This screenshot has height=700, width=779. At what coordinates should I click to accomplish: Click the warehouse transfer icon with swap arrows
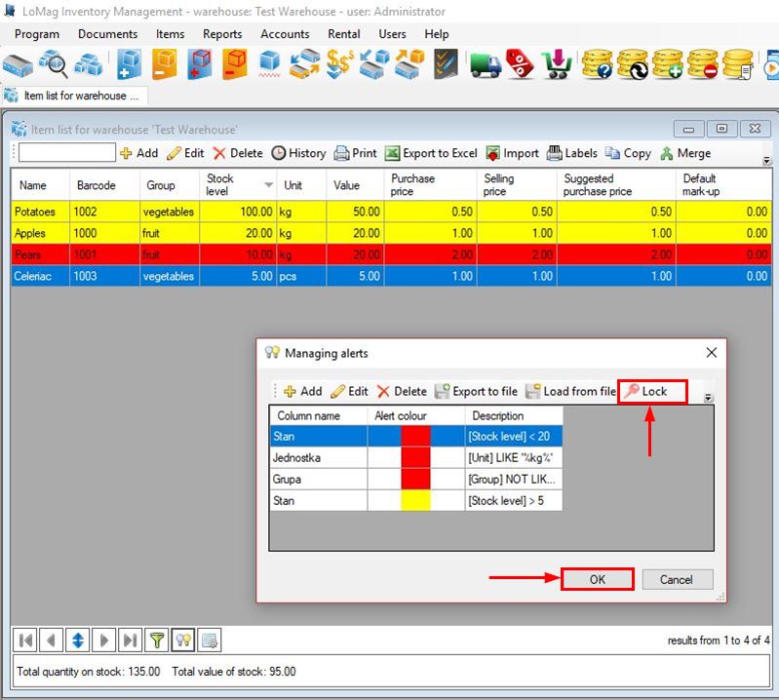(304, 64)
